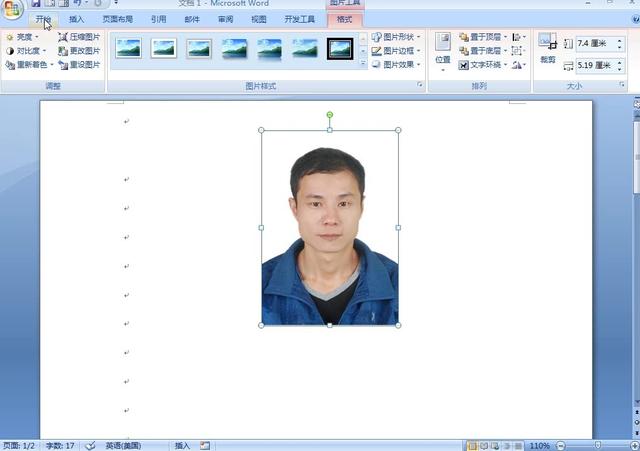
Task: Click the zoom out minus button
Action: tap(561, 446)
